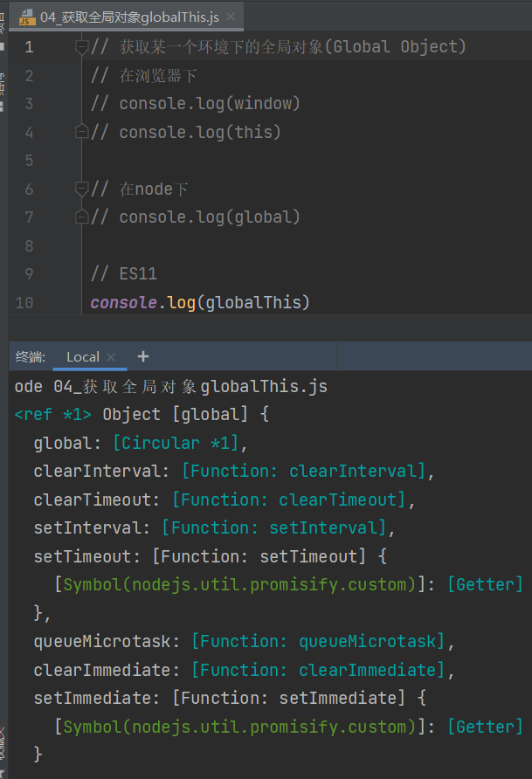
Task: Toggle fold end marker at line 7
Action: tap(81, 217)
